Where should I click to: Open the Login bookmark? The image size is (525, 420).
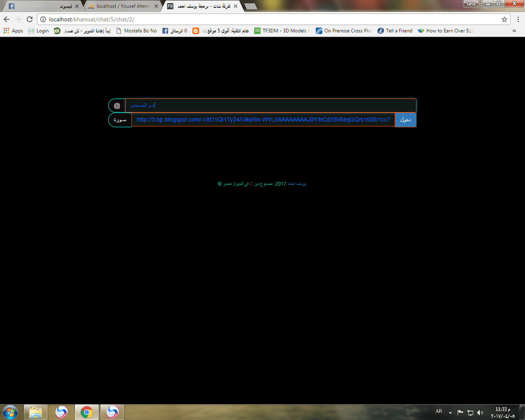38,31
